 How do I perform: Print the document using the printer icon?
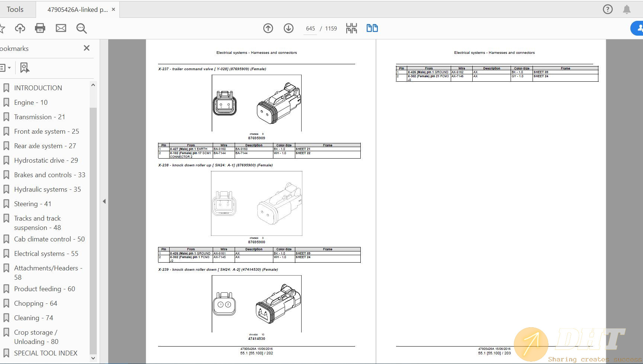click(40, 28)
